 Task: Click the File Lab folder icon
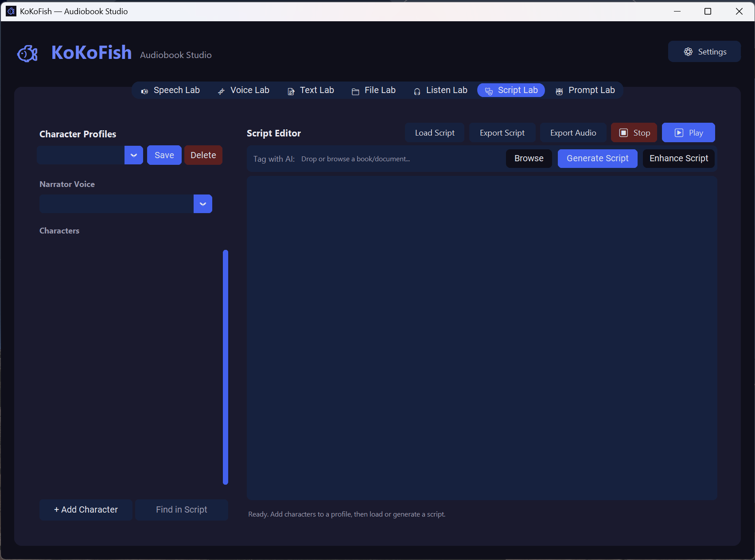[x=355, y=91]
